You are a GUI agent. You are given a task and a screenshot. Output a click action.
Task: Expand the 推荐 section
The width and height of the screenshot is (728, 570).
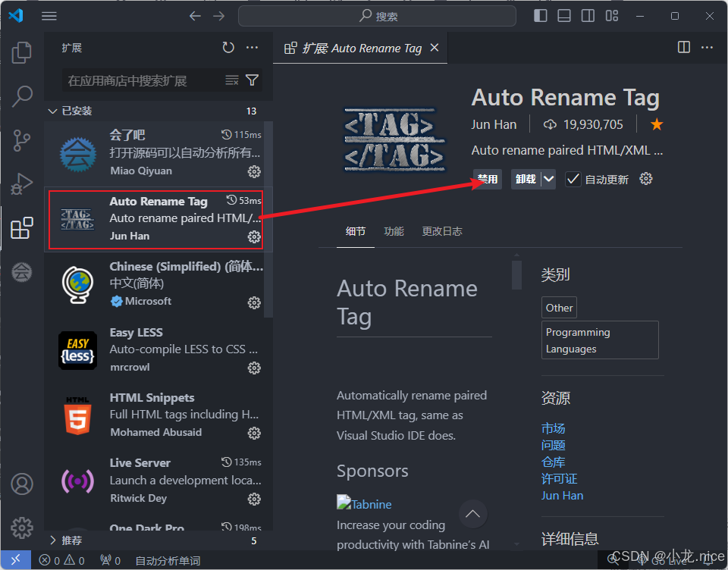click(x=158, y=540)
